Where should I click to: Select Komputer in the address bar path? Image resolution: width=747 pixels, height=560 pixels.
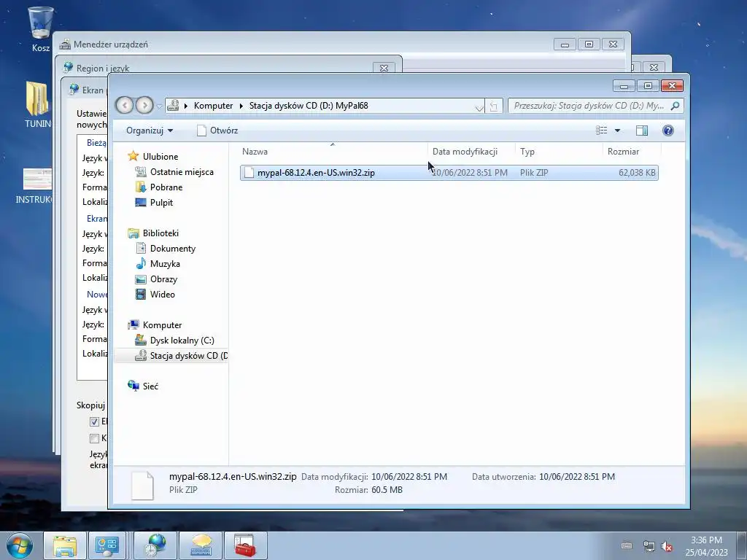click(213, 106)
